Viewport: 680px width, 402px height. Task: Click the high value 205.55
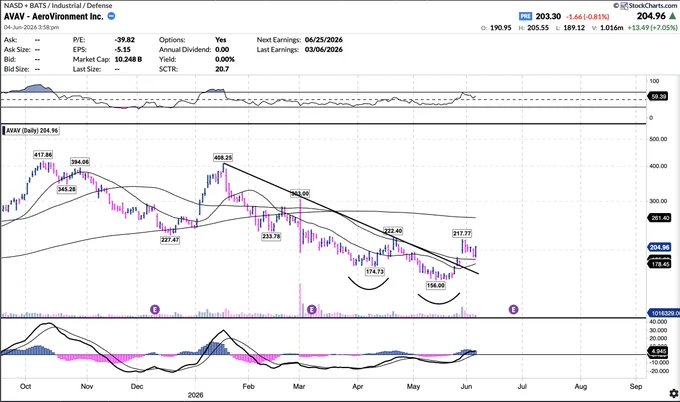pyautogui.click(x=538, y=27)
